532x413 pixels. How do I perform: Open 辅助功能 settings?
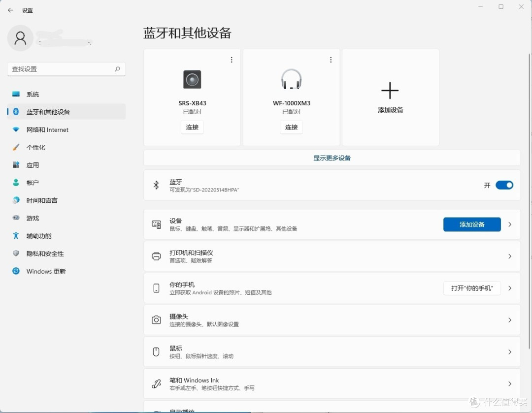click(x=66, y=236)
